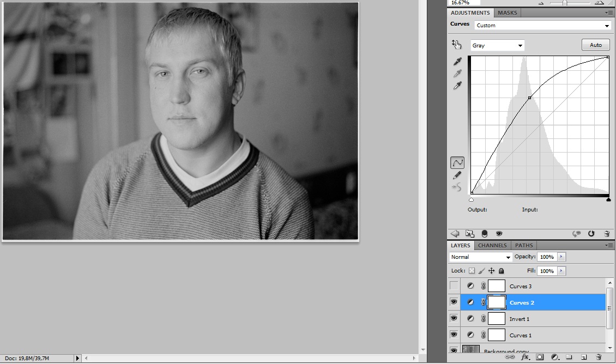Select the Curves 3 layer mask thumbnail
Screen dimensions: 616x364
tap(497, 286)
